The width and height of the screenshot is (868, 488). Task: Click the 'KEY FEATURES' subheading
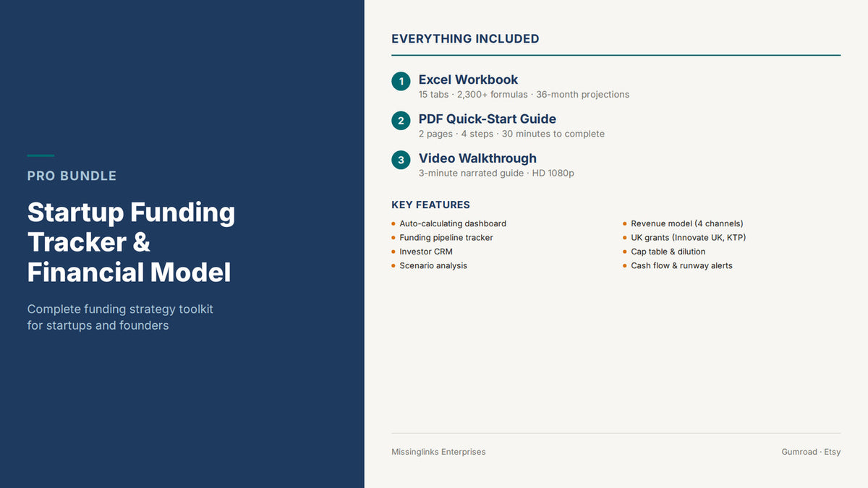pyautogui.click(x=430, y=205)
